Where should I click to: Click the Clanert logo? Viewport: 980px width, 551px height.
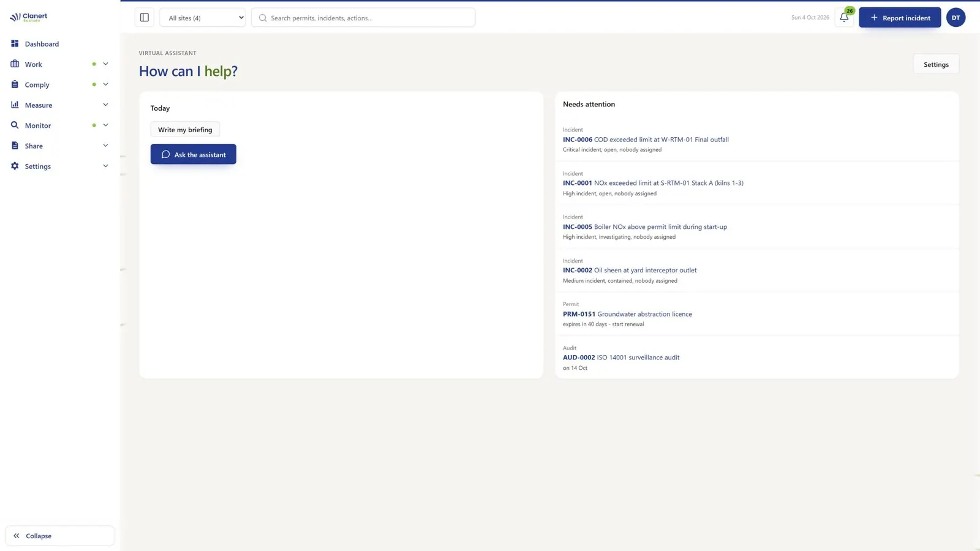(x=29, y=17)
